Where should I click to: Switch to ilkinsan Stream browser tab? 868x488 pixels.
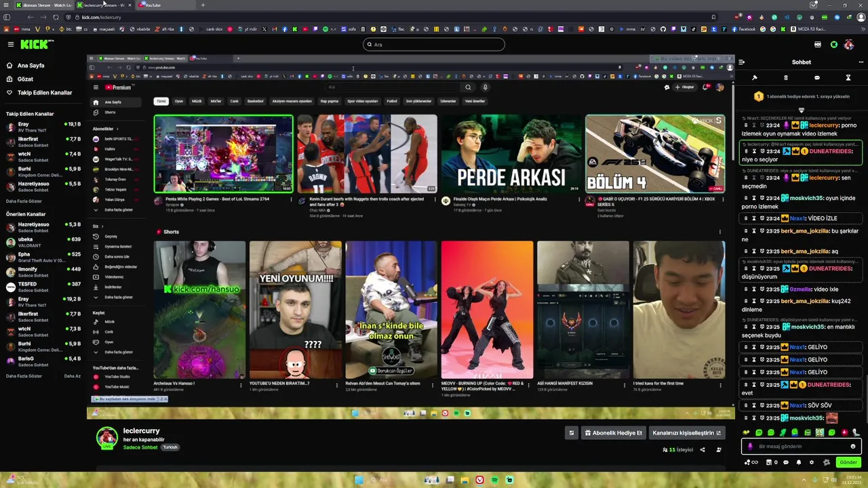[43, 5]
